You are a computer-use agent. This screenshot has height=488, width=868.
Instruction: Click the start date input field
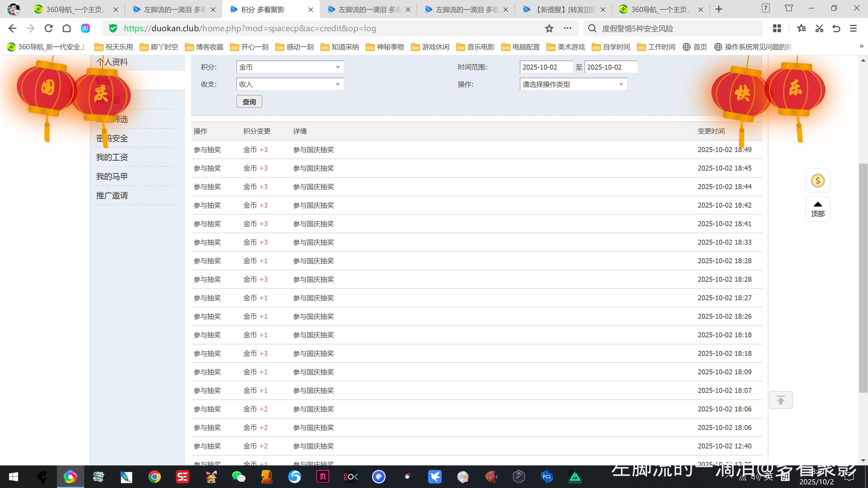(x=546, y=67)
